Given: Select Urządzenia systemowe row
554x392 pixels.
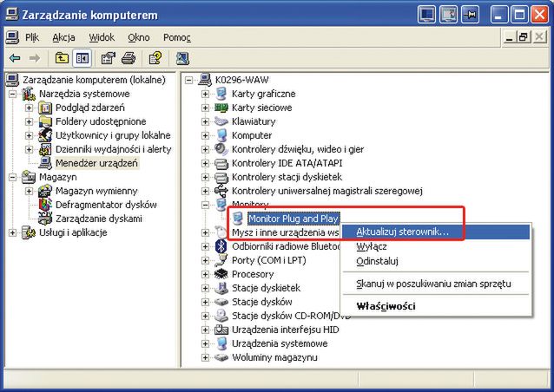Looking at the screenshot, I should [280, 343].
